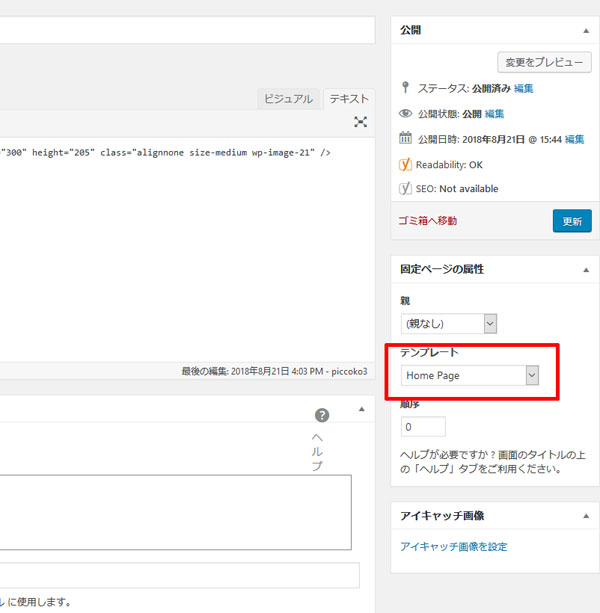Viewport: 600px width, 613px height.
Task: Click the status pin icon
Action: (x=405, y=87)
